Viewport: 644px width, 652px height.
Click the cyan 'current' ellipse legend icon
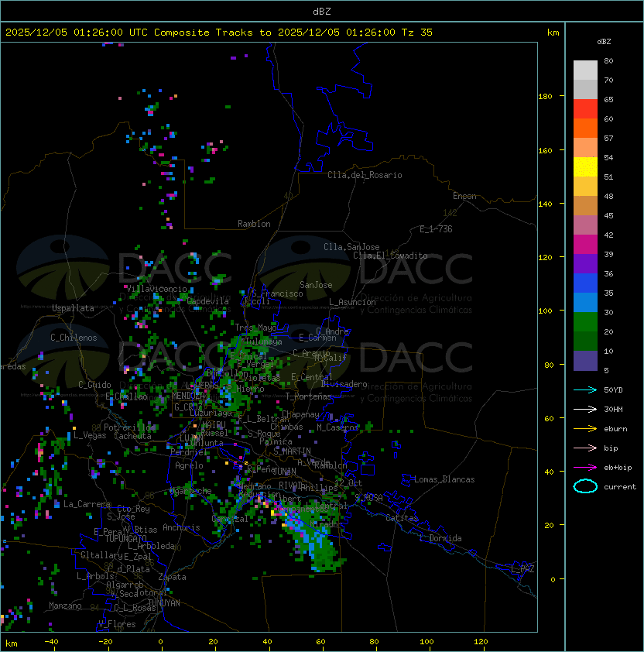585,486
